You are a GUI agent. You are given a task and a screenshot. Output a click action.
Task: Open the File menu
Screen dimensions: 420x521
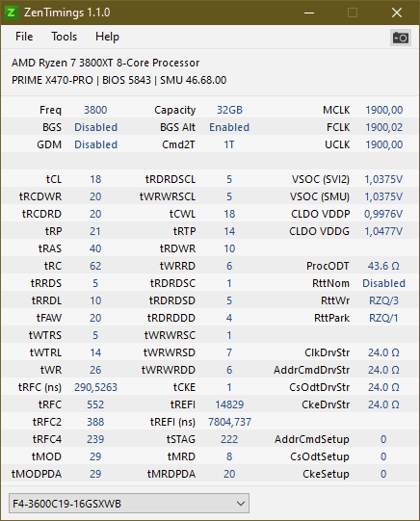pyautogui.click(x=24, y=37)
